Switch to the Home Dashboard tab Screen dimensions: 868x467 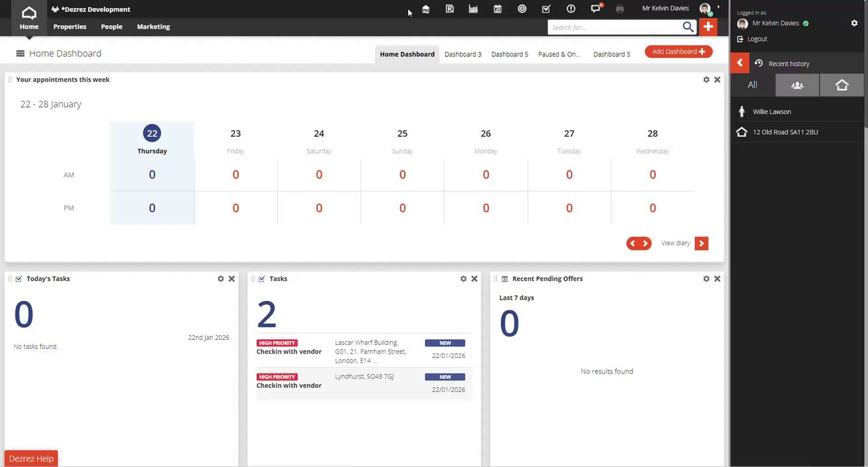(407, 54)
